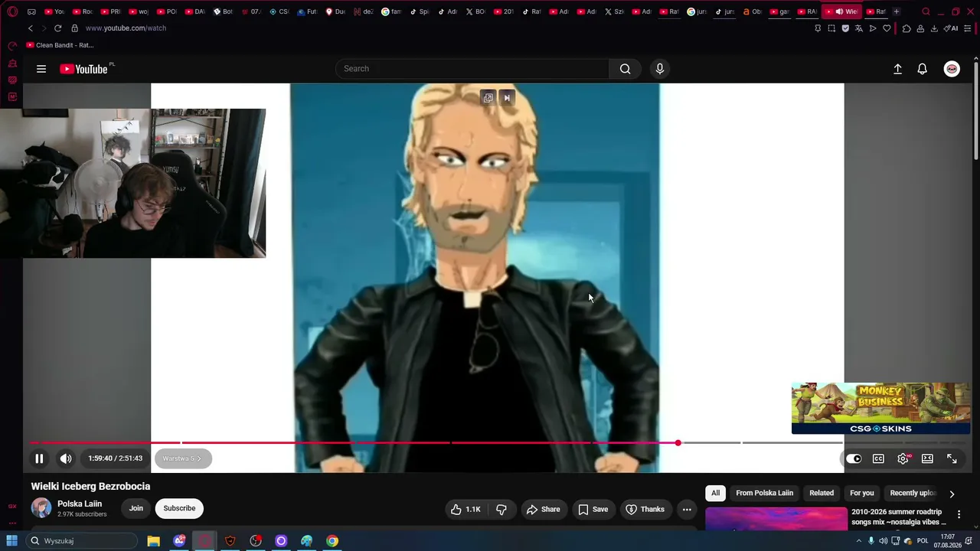Open the account avatar menu
This screenshot has width=980, height=551.
[952, 69]
